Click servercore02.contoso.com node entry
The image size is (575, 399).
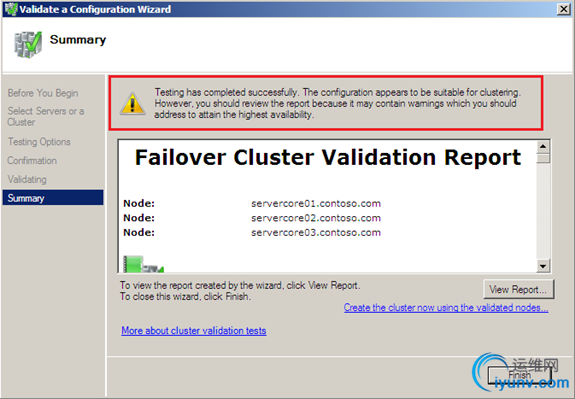click(x=316, y=218)
